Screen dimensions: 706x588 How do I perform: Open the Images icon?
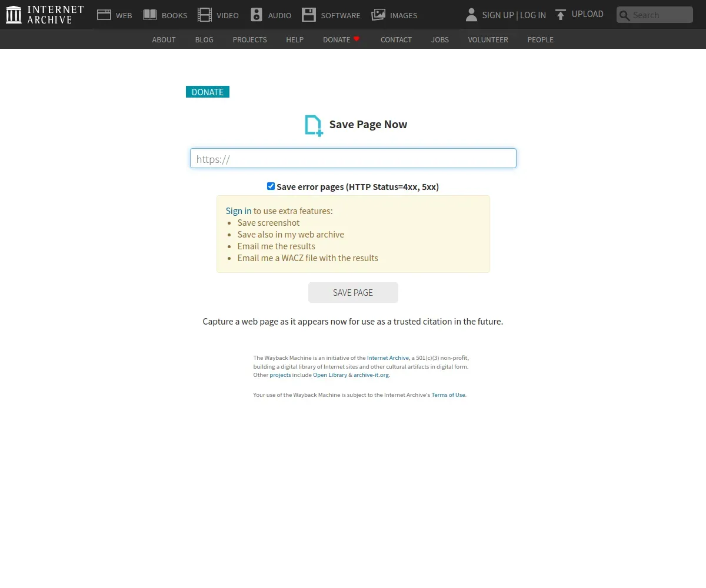pyautogui.click(x=378, y=15)
